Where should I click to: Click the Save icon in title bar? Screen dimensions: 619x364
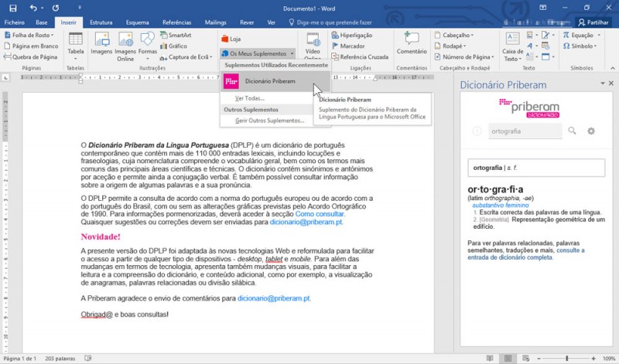point(13,8)
